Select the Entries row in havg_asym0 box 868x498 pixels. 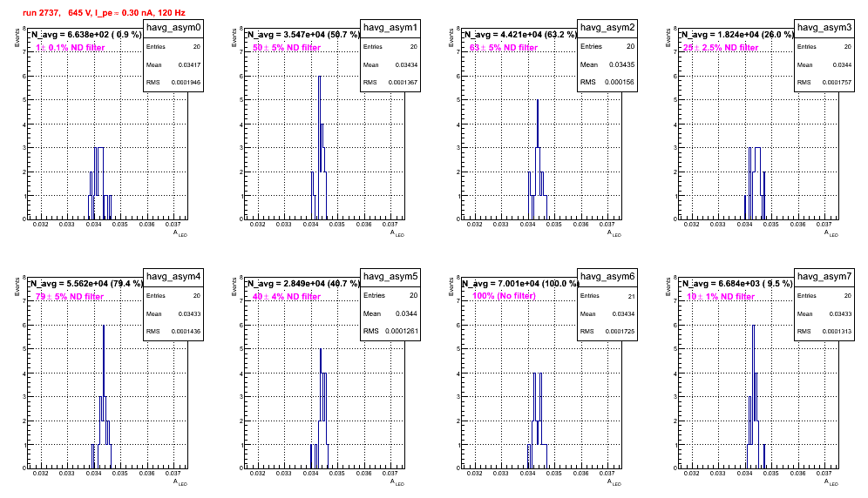click(x=173, y=47)
